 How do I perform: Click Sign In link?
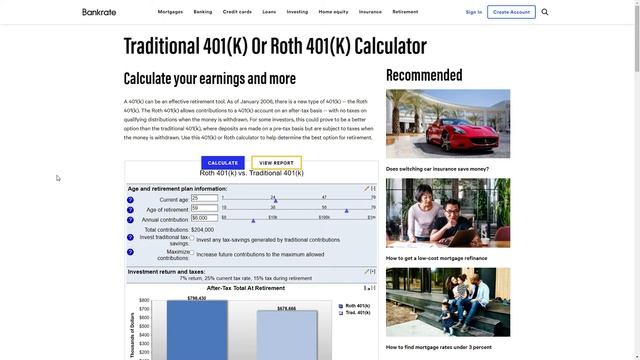point(473,12)
